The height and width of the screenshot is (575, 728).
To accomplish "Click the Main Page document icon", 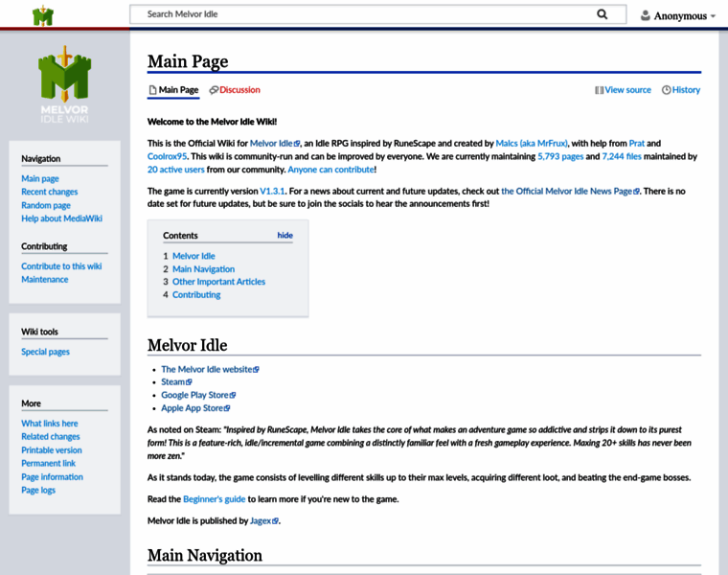I will 152,90.
